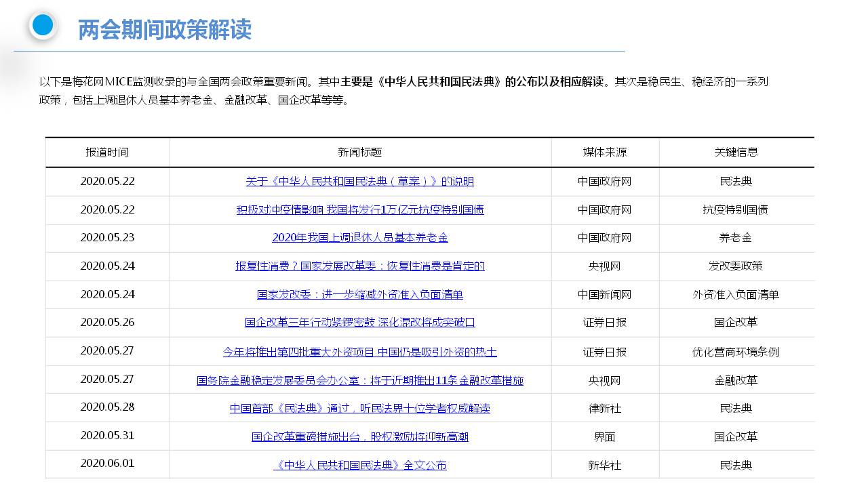Click the 律新社 media source cell
Image resolution: width=868 pixels, height=488 pixels.
point(604,409)
